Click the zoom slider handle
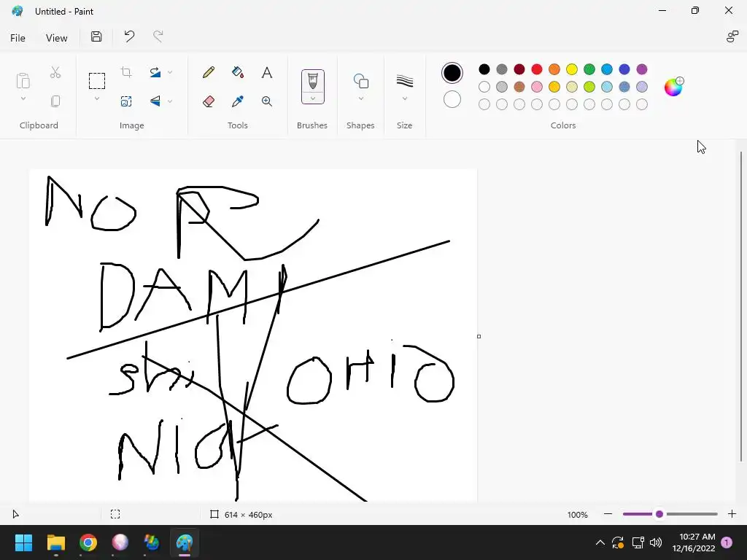This screenshot has width=747, height=560. pos(659,514)
